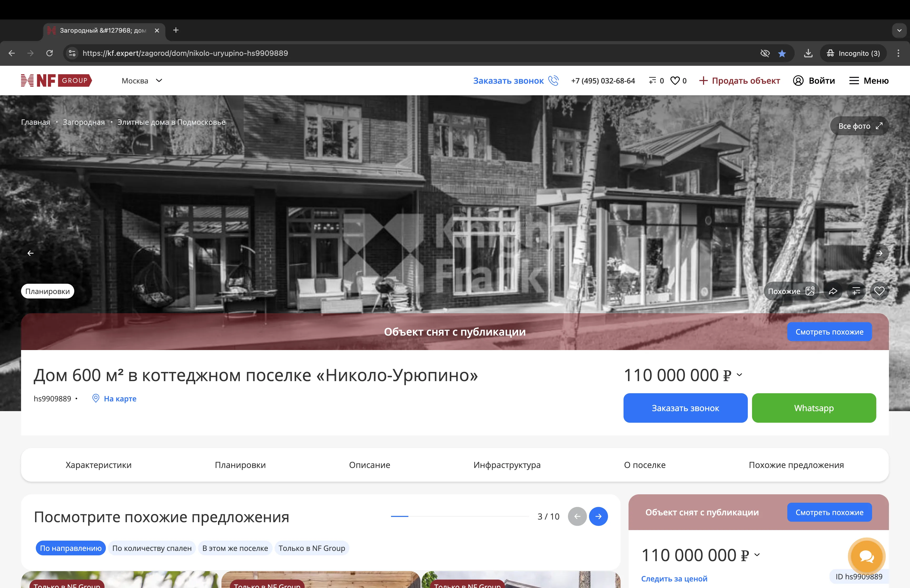910x588 pixels.
Task: Advance similar offers with the right arrow
Action: coord(599,516)
